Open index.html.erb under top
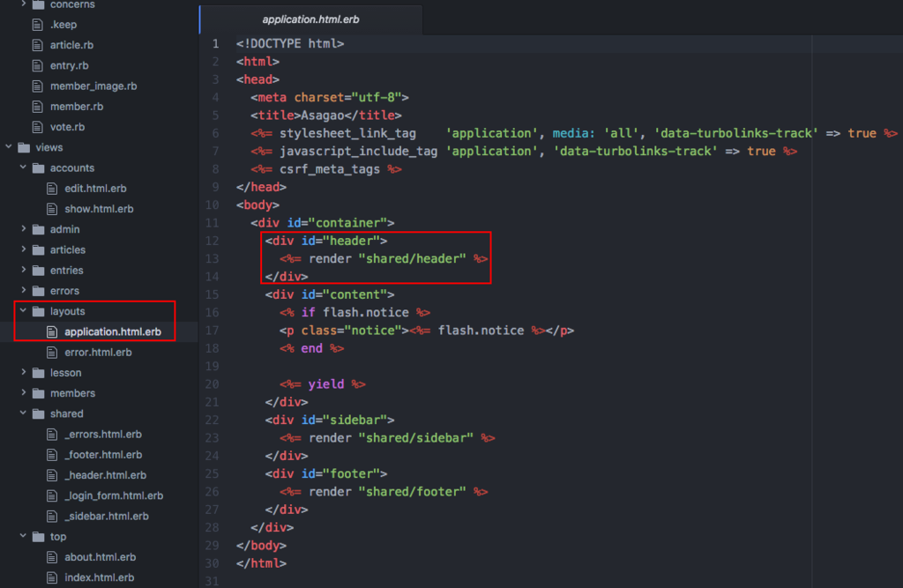903x588 pixels. 99,577
